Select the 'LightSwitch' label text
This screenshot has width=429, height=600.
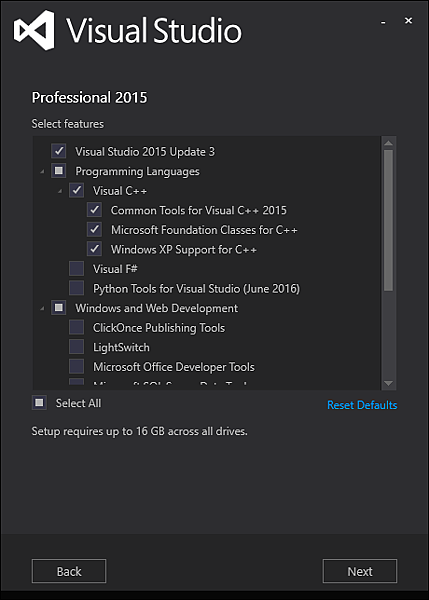point(121,347)
